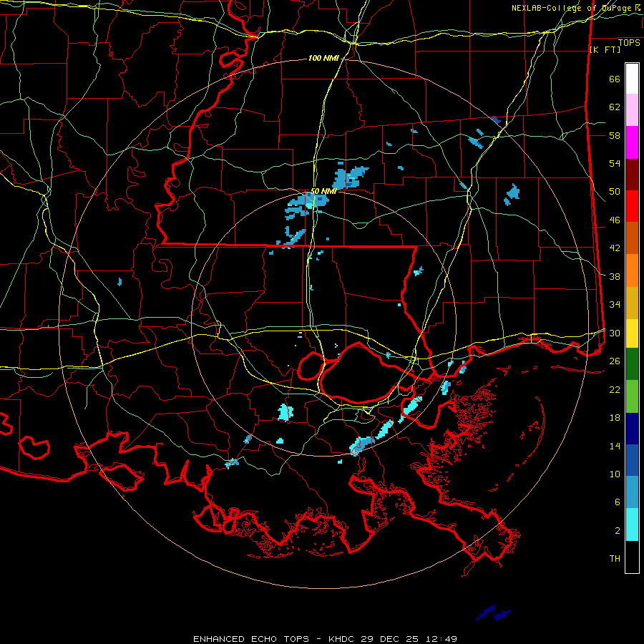
Task: Click the legend value 6
Action: tap(618, 502)
